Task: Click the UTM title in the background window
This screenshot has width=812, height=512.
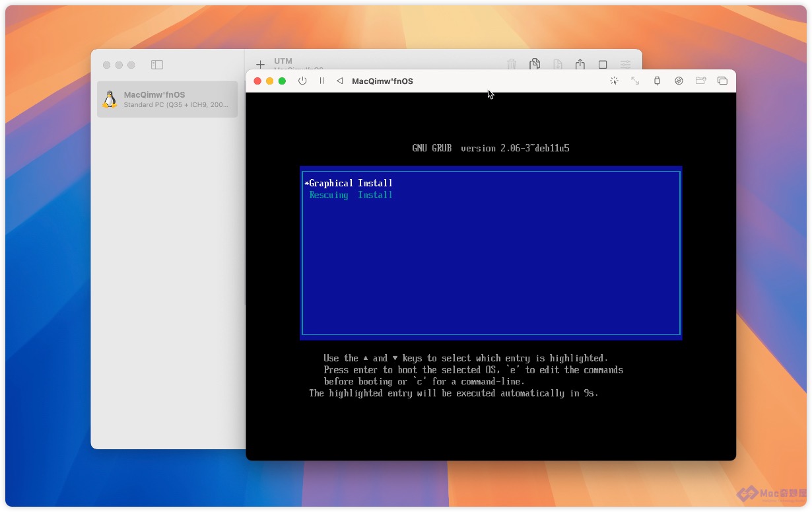Action: point(283,61)
